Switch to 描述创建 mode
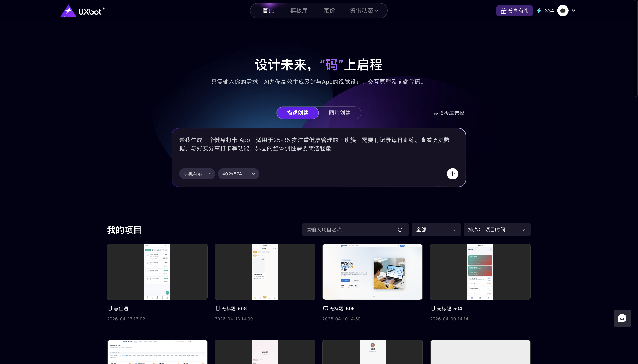The image size is (638, 364). [x=297, y=113]
